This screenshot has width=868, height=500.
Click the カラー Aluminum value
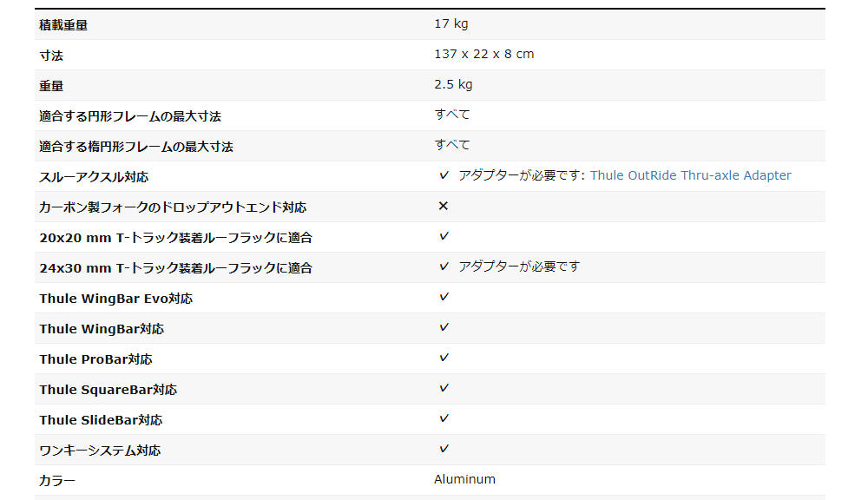(464, 479)
